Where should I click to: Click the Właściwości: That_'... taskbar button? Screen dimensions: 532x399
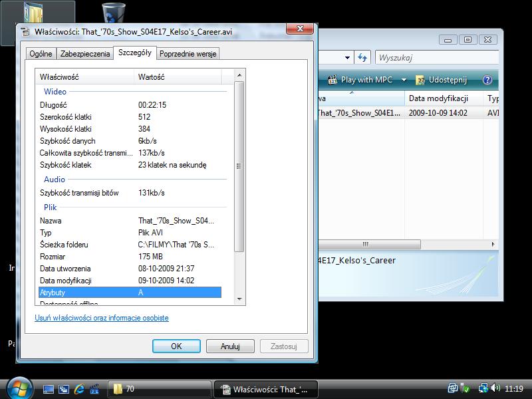pyautogui.click(x=265, y=389)
